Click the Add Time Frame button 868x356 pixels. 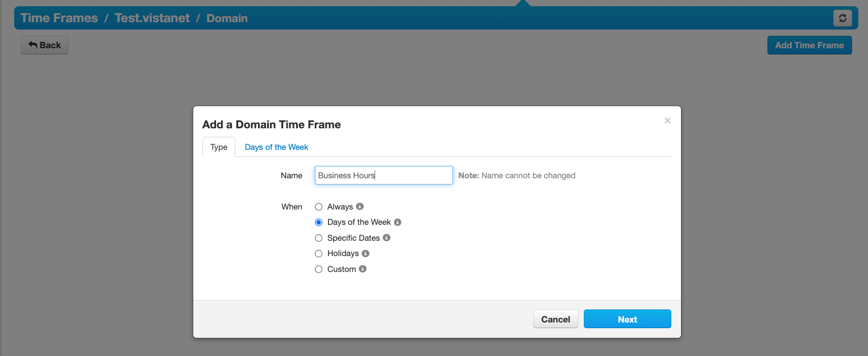coord(809,45)
